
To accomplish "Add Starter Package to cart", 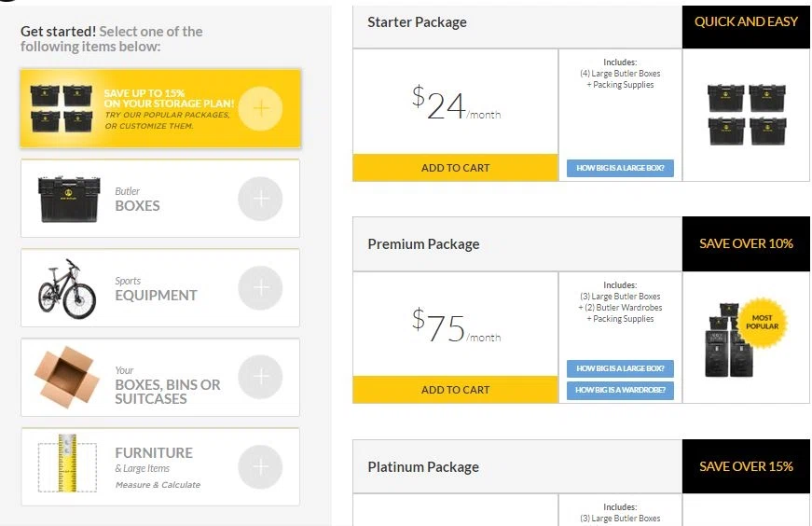I will 455,167.
